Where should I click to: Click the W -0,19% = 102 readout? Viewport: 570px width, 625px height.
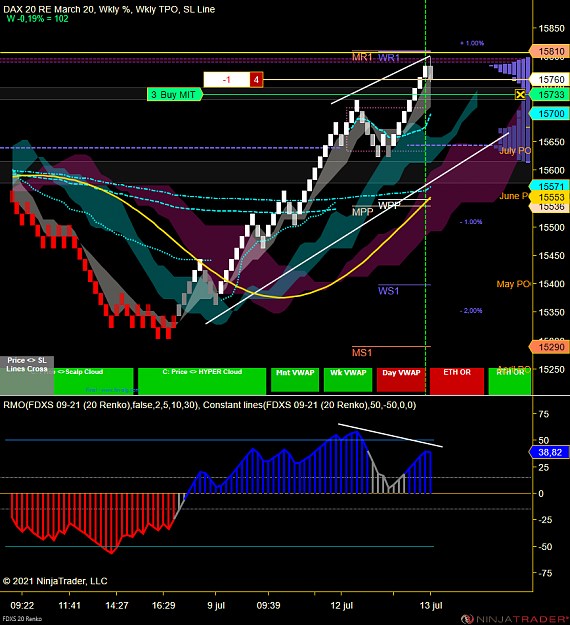click(x=37, y=19)
